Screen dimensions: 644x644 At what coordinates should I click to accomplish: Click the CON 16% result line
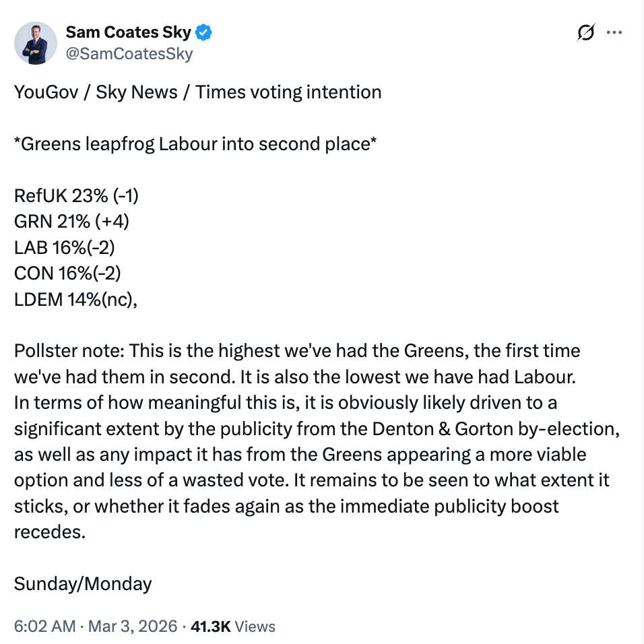click(67, 273)
